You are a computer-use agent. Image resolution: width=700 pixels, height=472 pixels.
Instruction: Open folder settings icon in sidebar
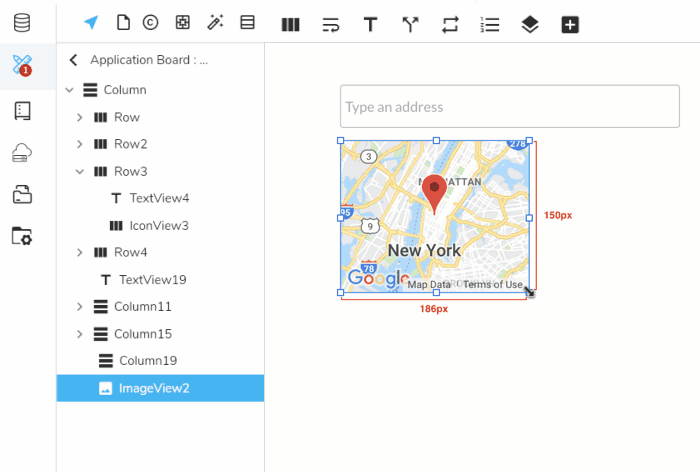click(22, 236)
